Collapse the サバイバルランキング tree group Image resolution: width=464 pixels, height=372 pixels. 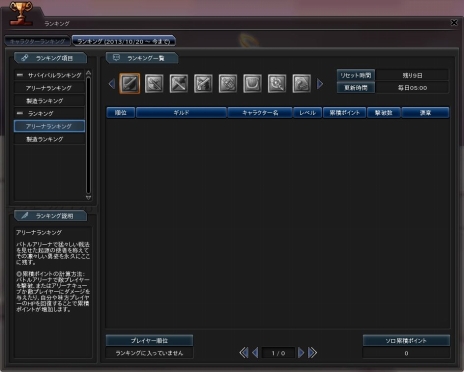pyautogui.click(x=20, y=75)
